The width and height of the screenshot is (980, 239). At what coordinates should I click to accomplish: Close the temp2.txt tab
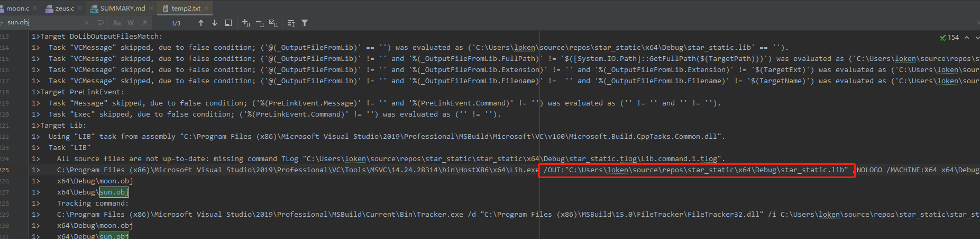click(x=207, y=8)
